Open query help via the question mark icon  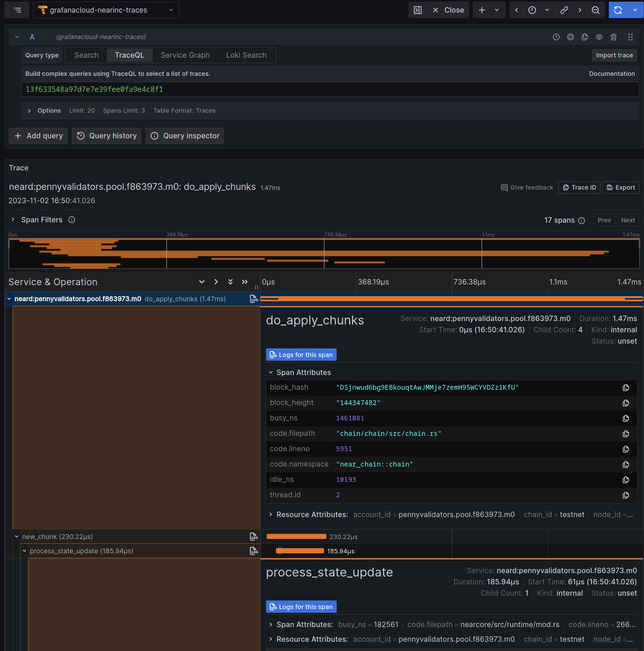point(556,37)
